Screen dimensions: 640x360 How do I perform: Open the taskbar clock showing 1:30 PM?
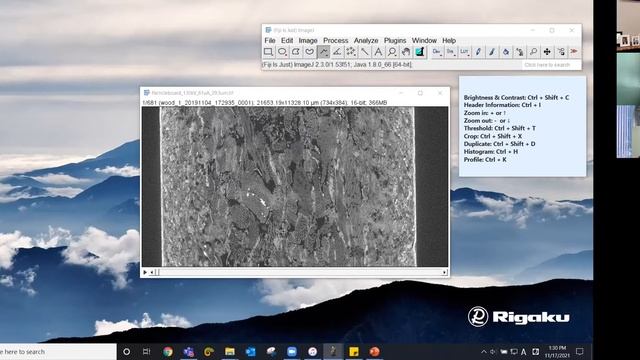tap(557, 351)
